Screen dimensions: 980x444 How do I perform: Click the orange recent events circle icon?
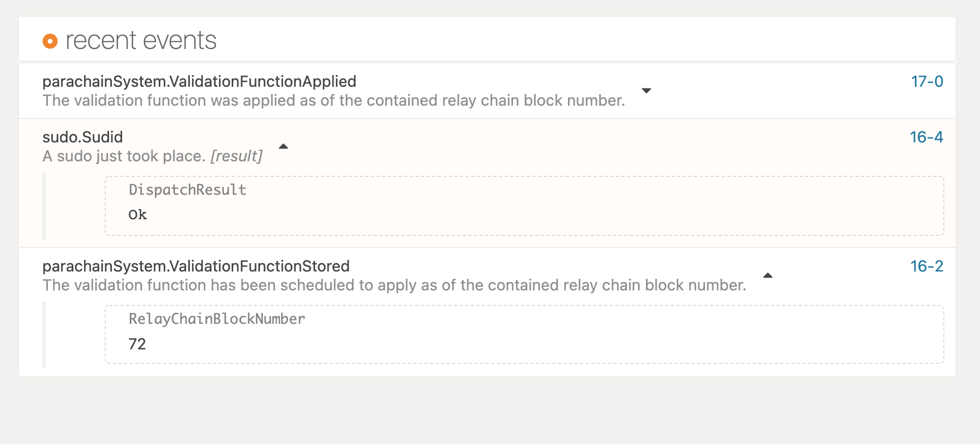pyautogui.click(x=50, y=41)
